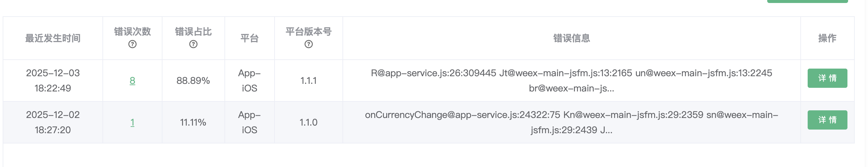Click the 11.11% error ratio cell
Screen dimensions: 868x167
pyautogui.click(x=193, y=122)
